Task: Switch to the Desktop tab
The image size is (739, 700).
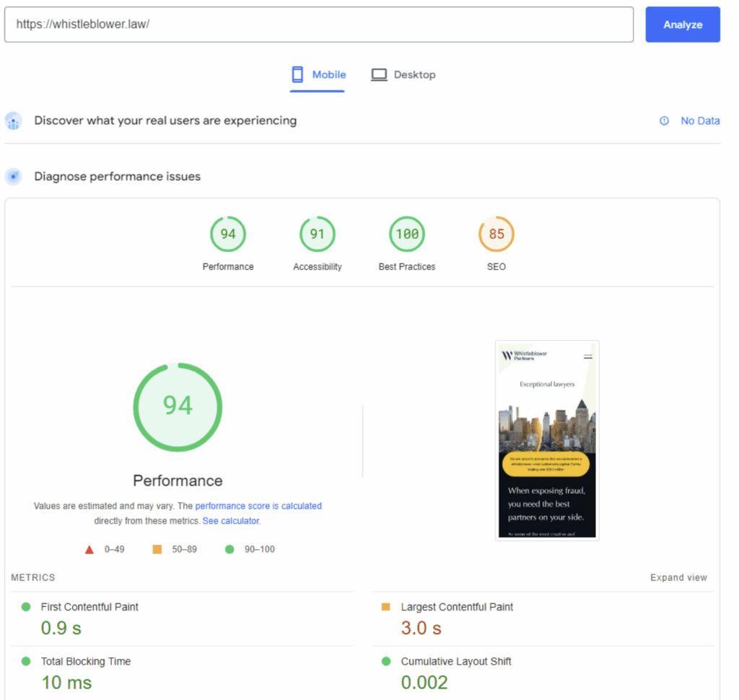Action: coord(403,75)
